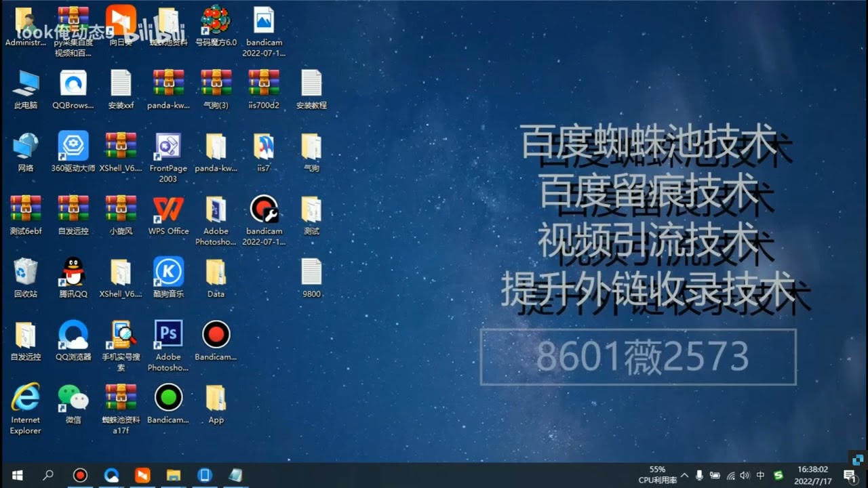The width and height of the screenshot is (868, 488).
Task: Open the 安装xxf text document
Action: (x=121, y=83)
